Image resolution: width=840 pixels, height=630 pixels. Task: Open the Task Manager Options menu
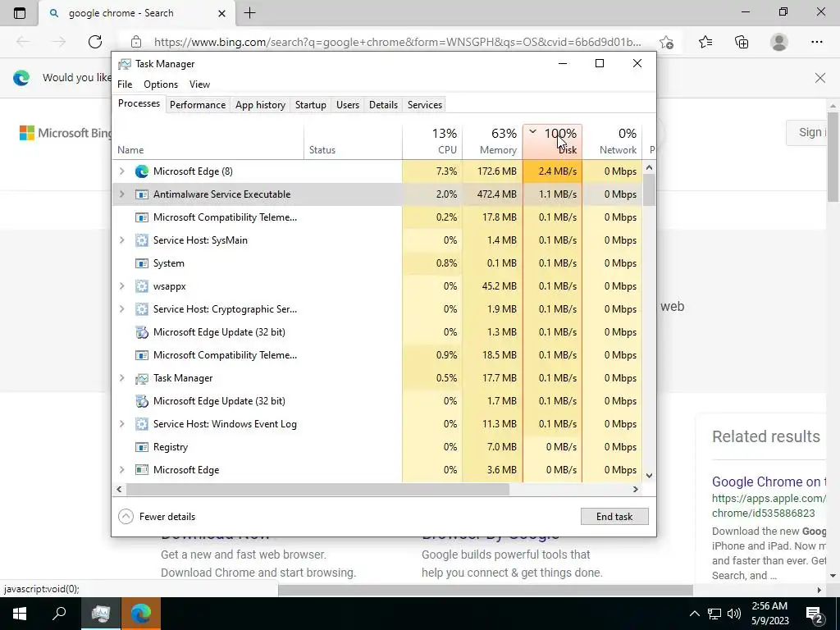click(161, 84)
